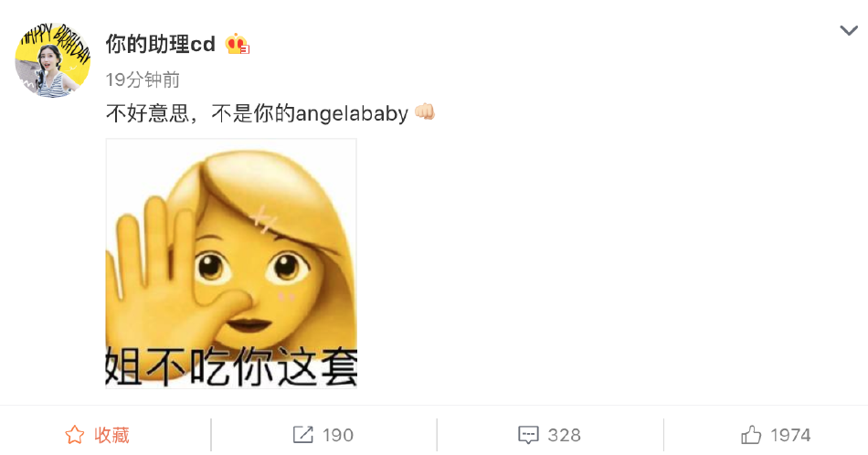
Task: Click the 你的助理cd username
Action: click(161, 44)
